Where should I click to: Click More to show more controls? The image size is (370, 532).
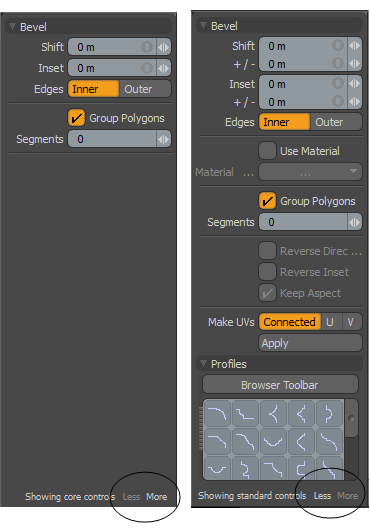click(156, 497)
